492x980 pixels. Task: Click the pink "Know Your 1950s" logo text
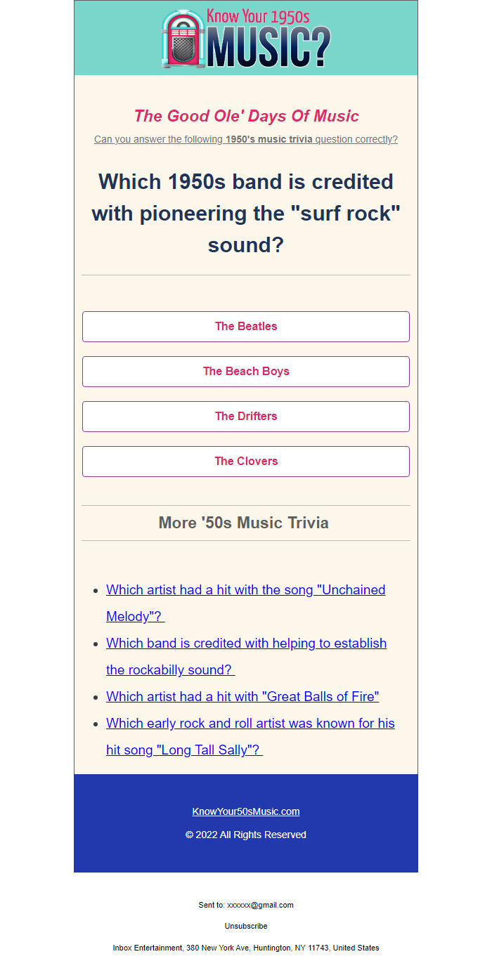point(258,16)
